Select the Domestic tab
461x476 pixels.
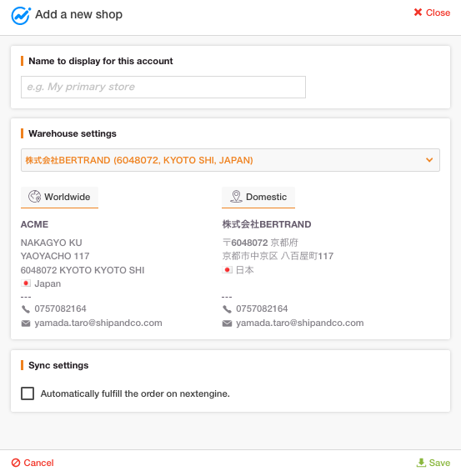point(258,197)
